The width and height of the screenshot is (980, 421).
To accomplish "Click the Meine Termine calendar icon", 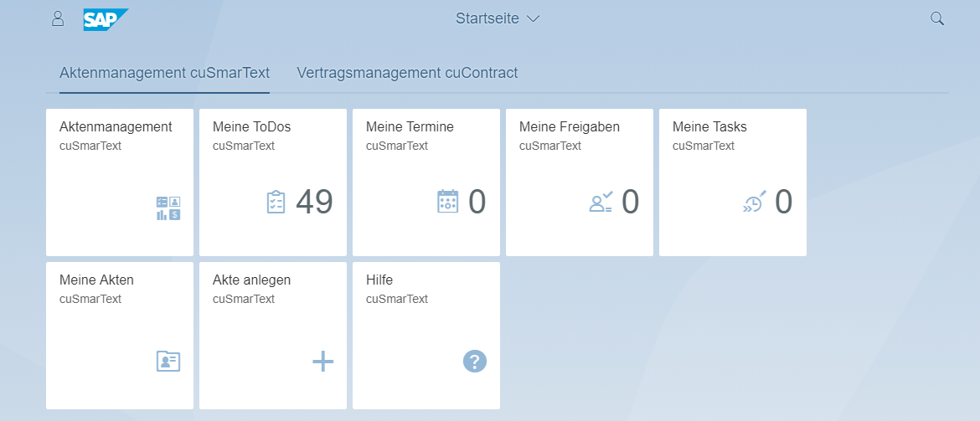I will point(447,202).
